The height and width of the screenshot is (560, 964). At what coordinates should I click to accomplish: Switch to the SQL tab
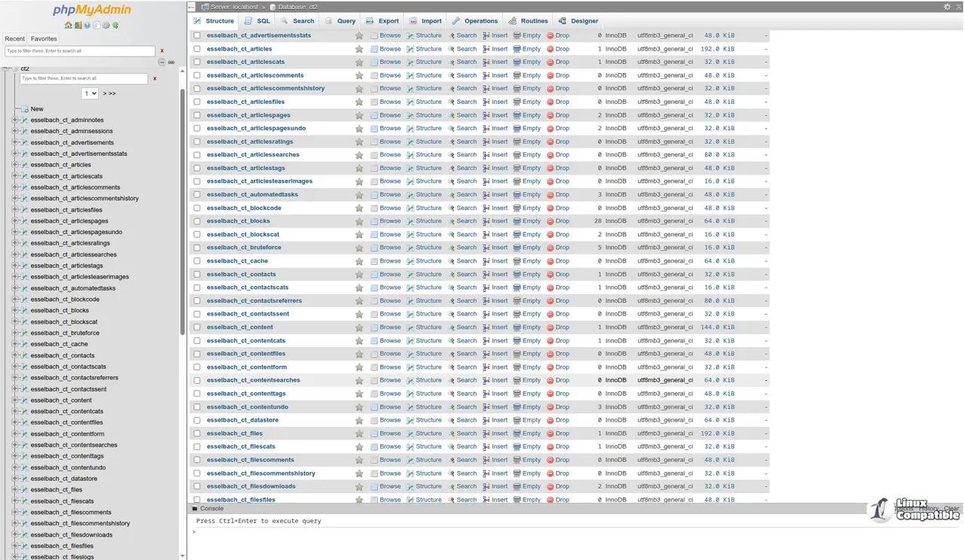(x=257, y=21)
